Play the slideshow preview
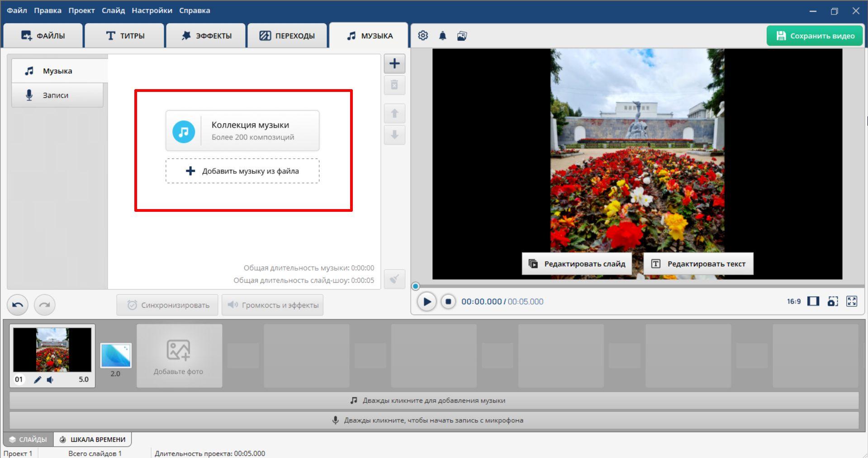 point(427,302)
